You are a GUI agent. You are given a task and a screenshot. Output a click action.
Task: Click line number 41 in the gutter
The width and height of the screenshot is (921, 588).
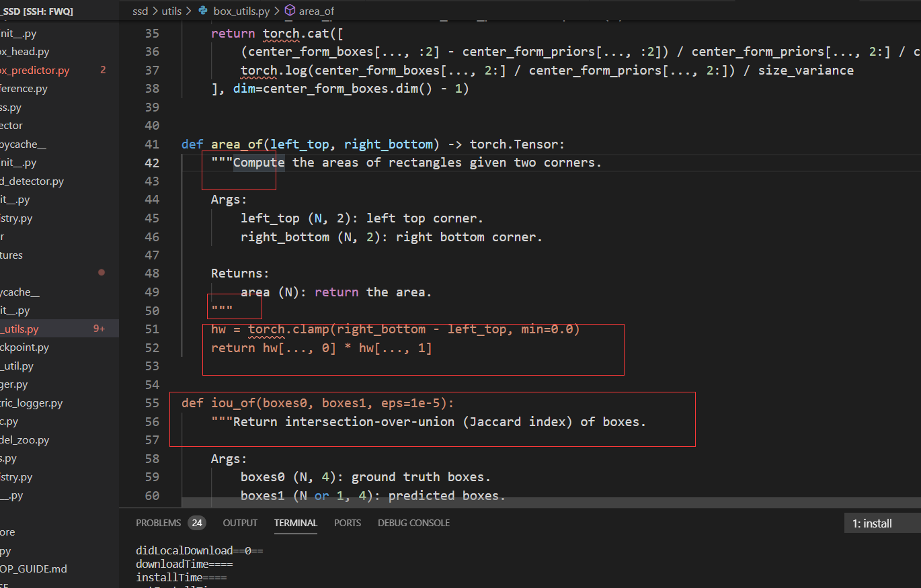[152, 144]
